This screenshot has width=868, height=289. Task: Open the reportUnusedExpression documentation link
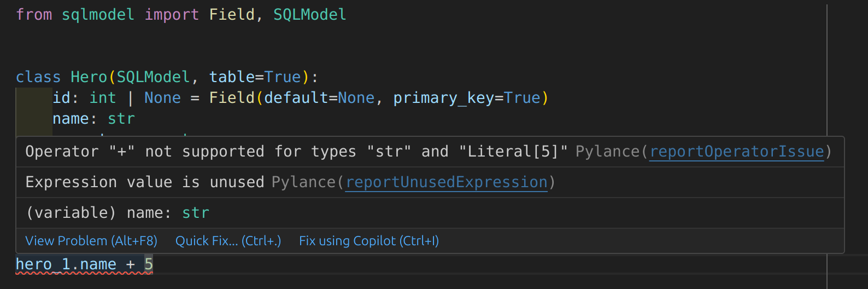(447, 182)
